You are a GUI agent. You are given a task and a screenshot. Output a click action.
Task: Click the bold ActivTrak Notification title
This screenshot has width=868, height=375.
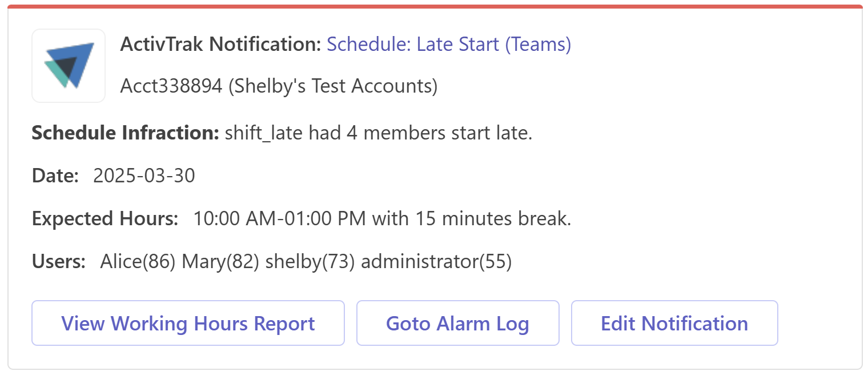221,44
